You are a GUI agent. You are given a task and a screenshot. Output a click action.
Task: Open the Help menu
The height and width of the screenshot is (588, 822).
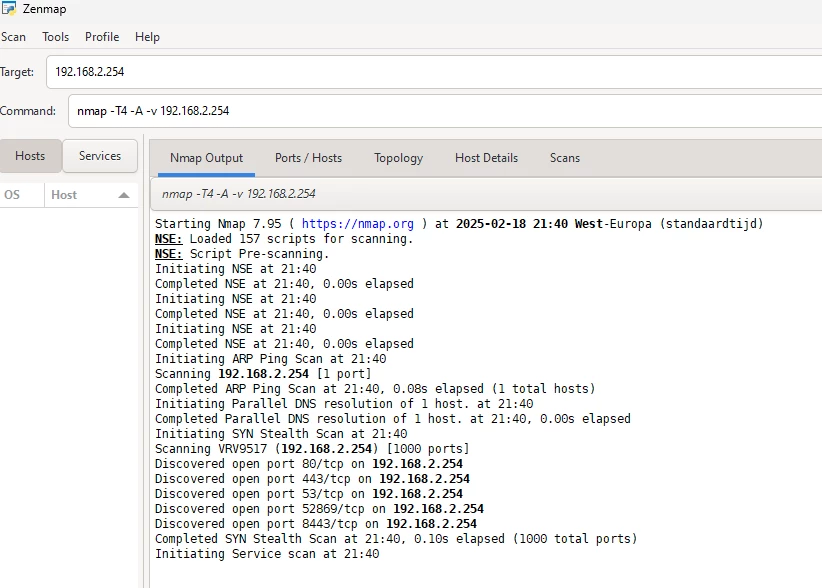(x=147, y=37)
